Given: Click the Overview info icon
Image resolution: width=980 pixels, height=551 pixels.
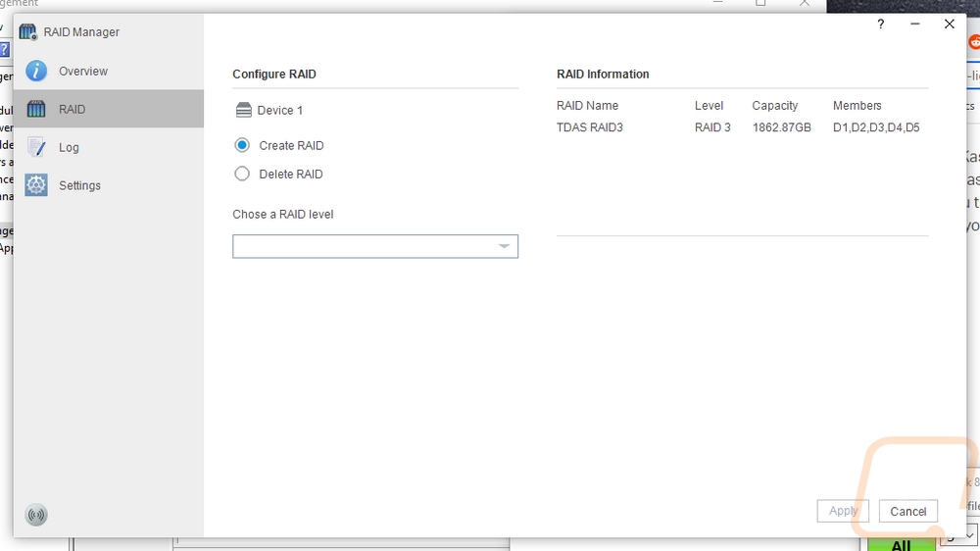Looking at the screenshot, I should point(36,72).
